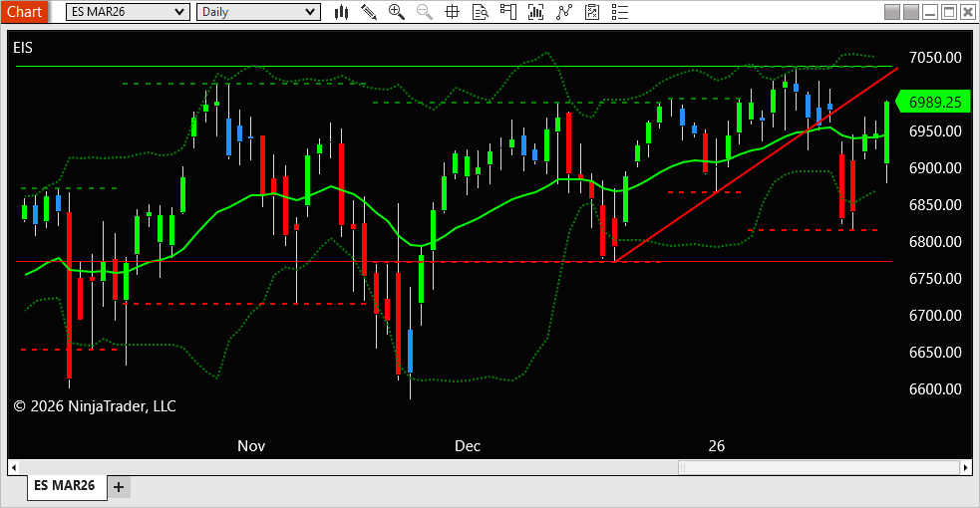The width and height of the screenshot is (980, 508).
Task: Click the 7050.00 price axis label
Action: click(935, 58)
